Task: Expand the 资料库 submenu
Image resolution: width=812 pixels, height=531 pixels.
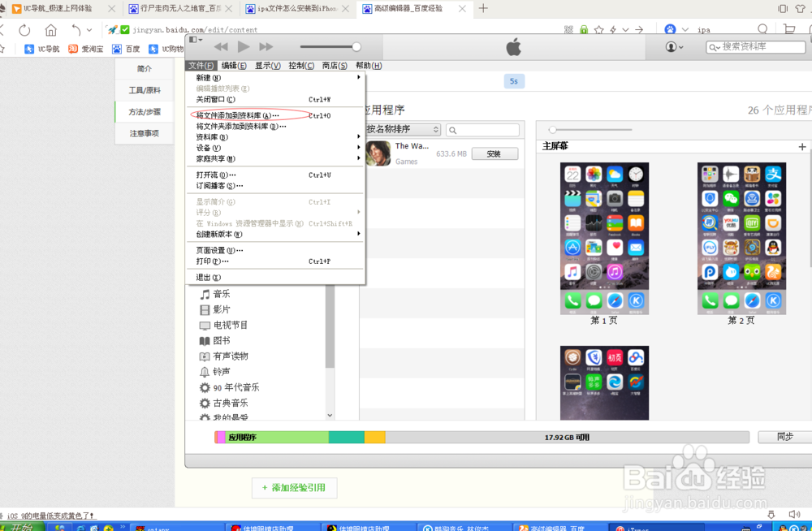Action: [x=275, y=137]
